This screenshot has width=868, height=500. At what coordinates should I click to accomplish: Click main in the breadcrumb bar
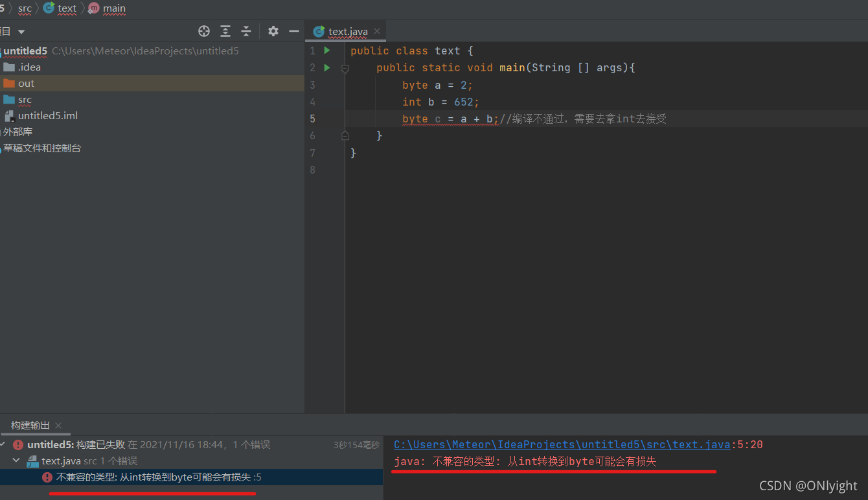pos(115,8)
